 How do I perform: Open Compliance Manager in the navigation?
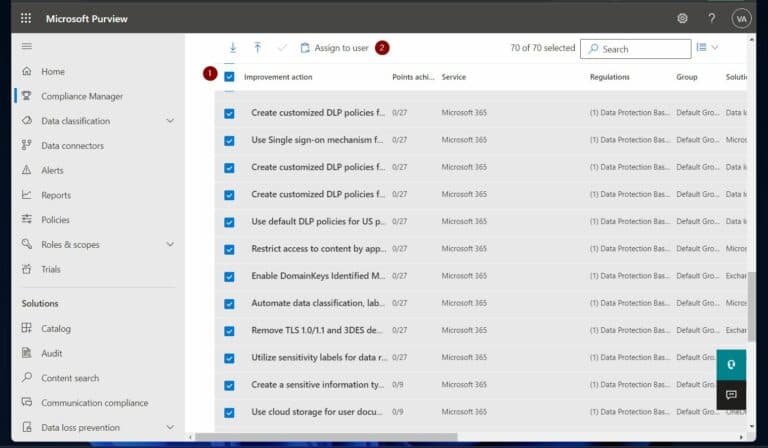coord(82,96)
